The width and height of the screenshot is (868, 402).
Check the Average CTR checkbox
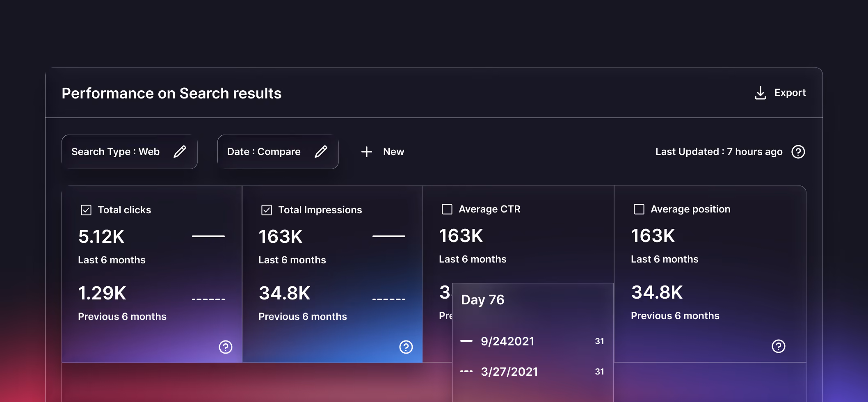[x=447, y=209]
